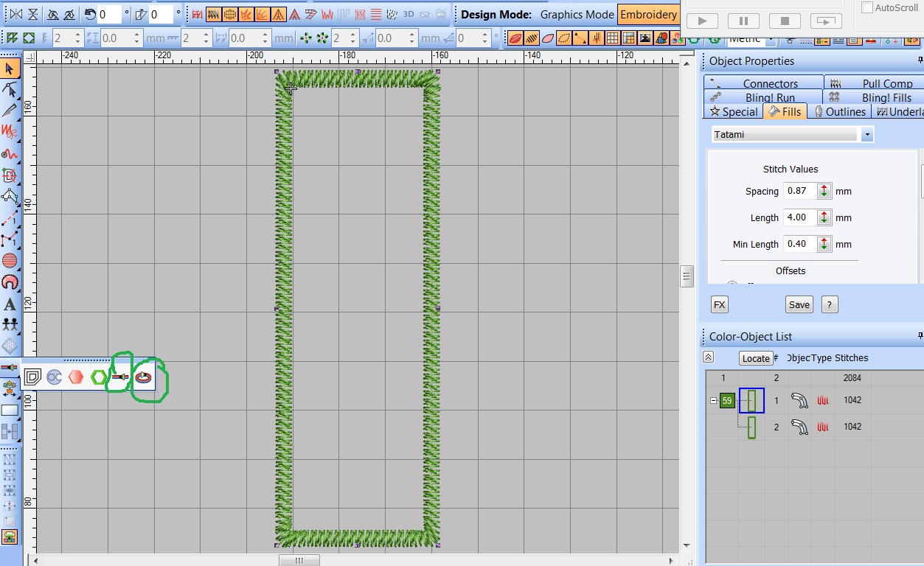
Task: Click green color swatch 59
Action: [727, 401]
